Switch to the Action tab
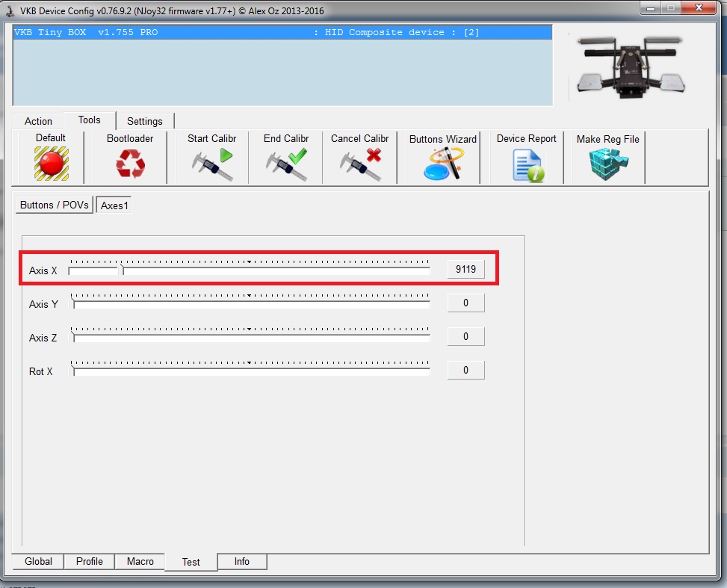The width and height of the screenshot is (727, 588). point(38,121)
